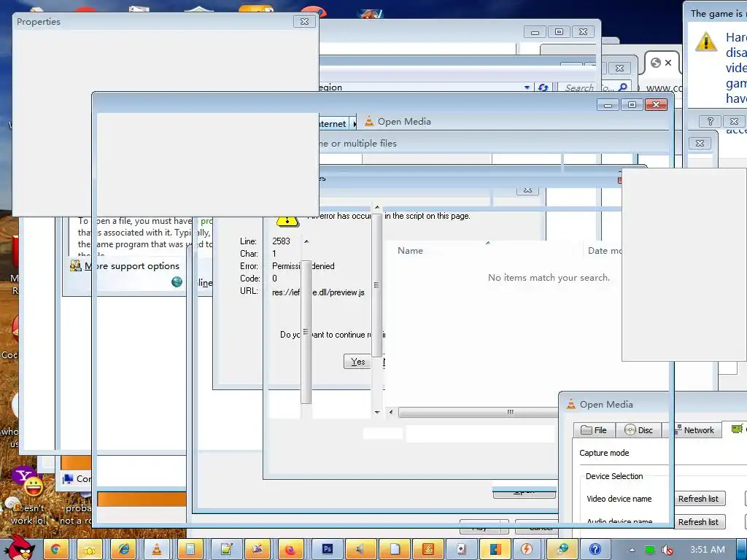The width and height of the screenshot is (747, 560).
Task: Open the blue Help question-mark taskbar icon
Action: tap(595, 550)
